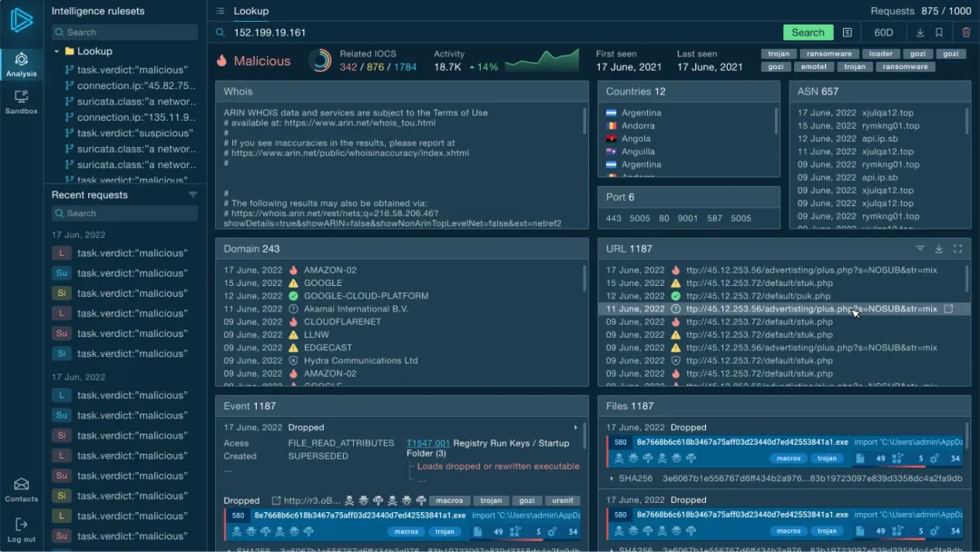Download lookup results from the top toolbar
This screenshot has height=552, width=980.
920,33
